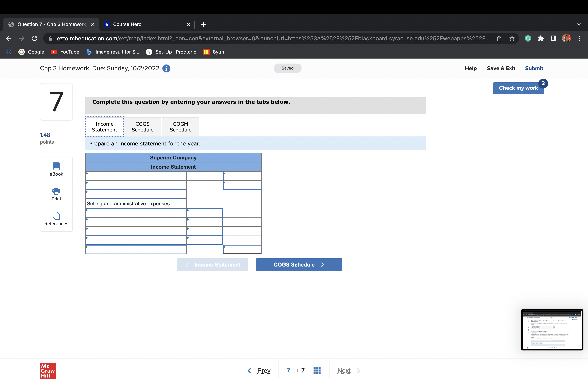Switch to the COGS Schedule tab

(143, 127)
